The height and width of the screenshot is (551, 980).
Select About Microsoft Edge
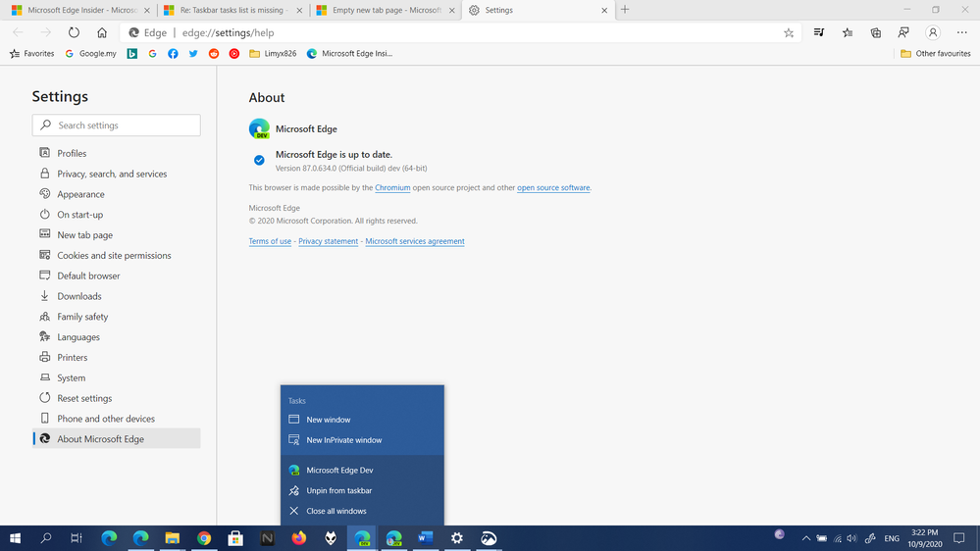(117, 438)
